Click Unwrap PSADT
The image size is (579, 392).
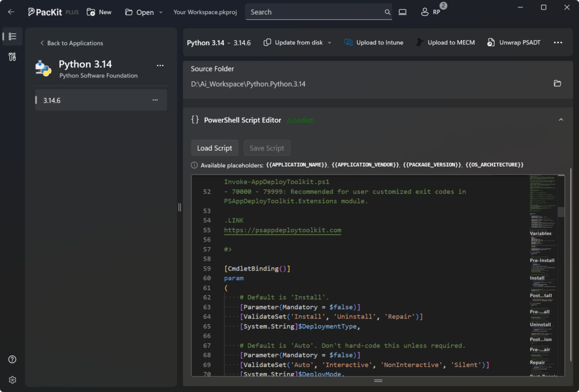point(513,42)
